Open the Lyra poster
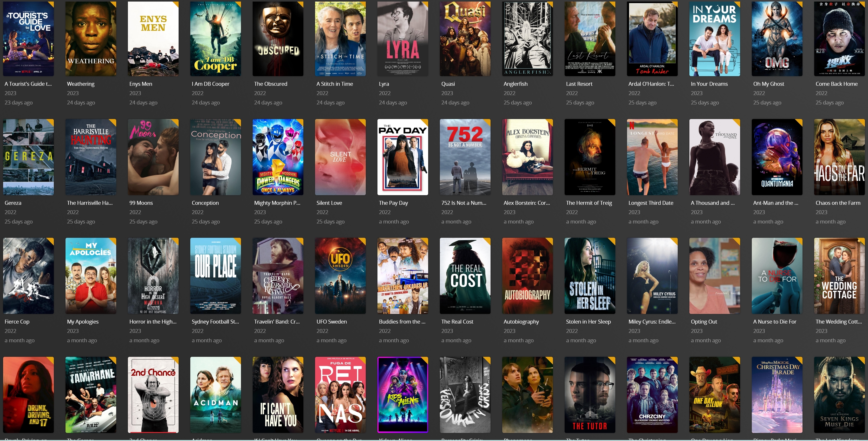Screen dimensions: 868x441 pyautogui.click(x=403, y=38)
